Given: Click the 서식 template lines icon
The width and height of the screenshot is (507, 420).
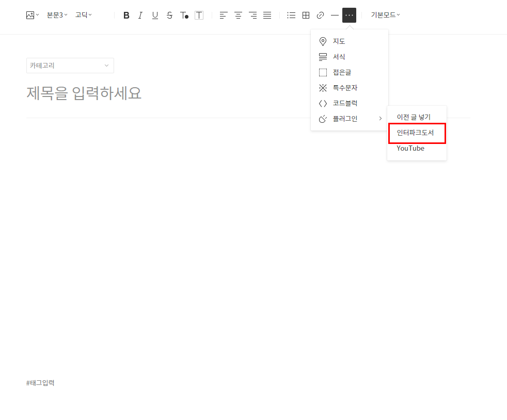Looking at the screenshot, I should (323, 57).
